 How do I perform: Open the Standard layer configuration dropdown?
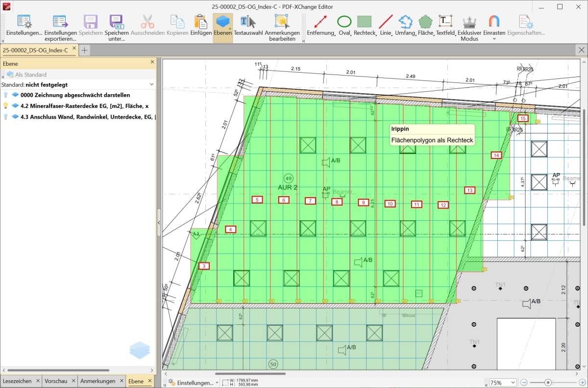151,84
